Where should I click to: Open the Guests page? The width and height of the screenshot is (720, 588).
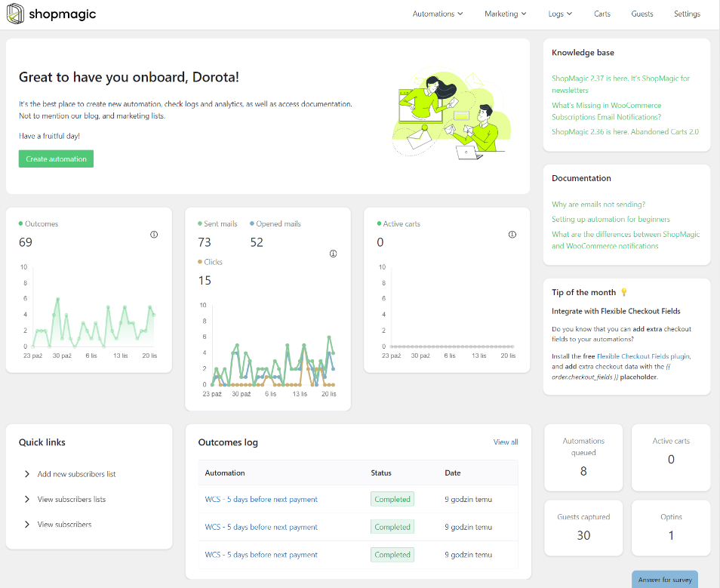pyautogui.click(x=642, y=14)
